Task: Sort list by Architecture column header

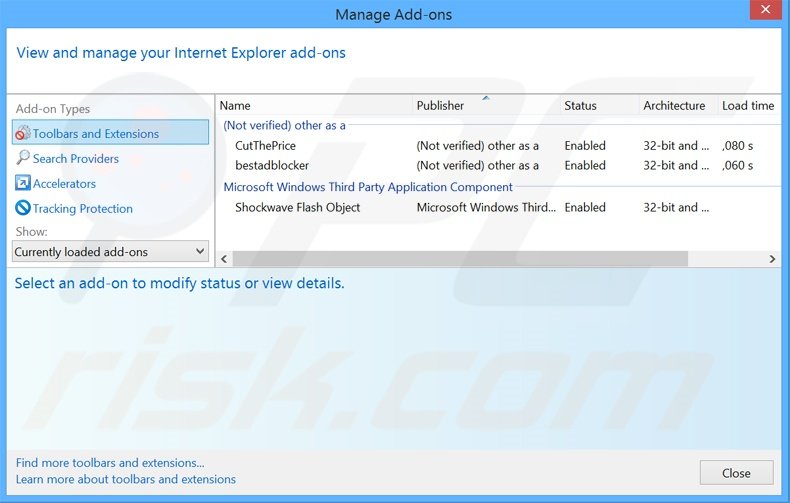Action: pyautogui.click(x=674, y=105)
